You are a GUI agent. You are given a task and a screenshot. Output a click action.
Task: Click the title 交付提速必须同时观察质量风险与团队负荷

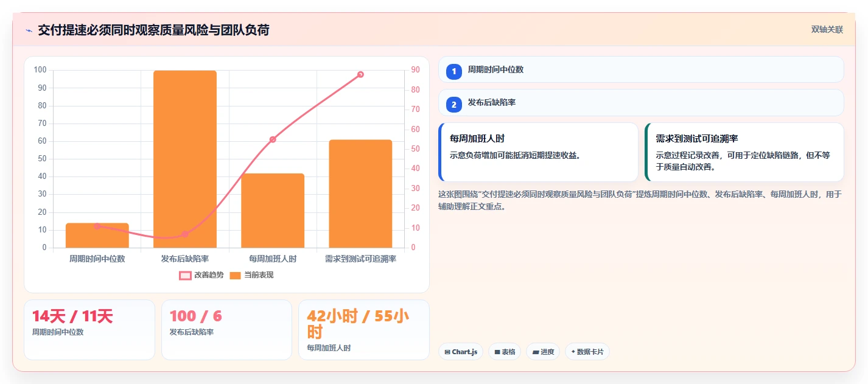153,30
